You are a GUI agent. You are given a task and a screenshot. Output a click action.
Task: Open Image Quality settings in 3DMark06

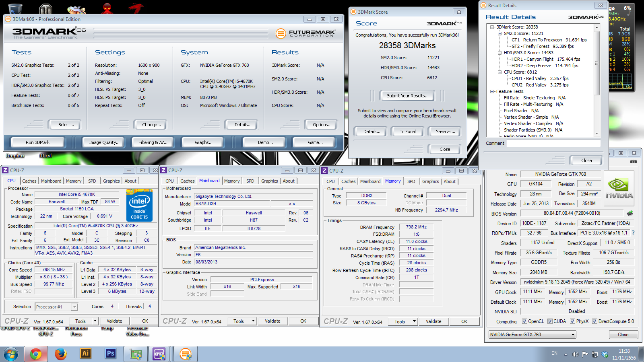[x=104, y=142]
